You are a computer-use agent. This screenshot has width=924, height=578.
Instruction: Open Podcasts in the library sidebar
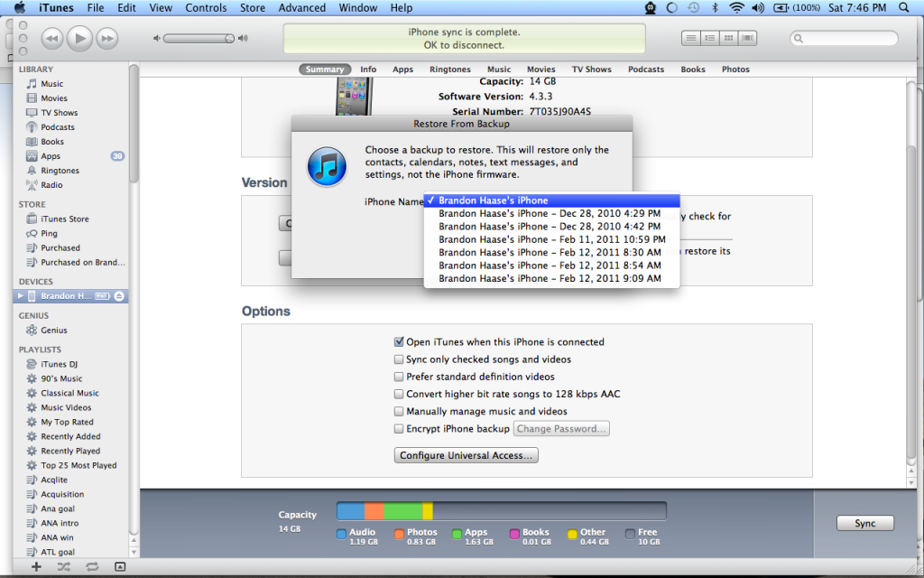click(58, 126)
